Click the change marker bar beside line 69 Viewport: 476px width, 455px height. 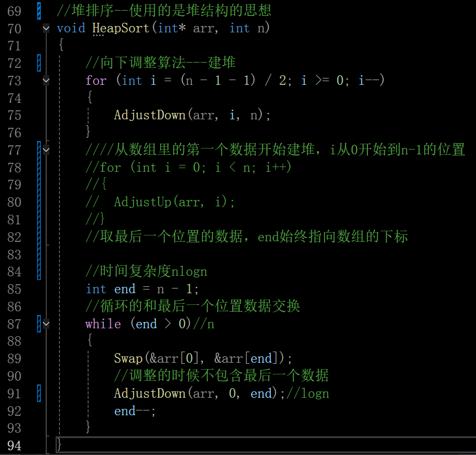click(39, 11)
